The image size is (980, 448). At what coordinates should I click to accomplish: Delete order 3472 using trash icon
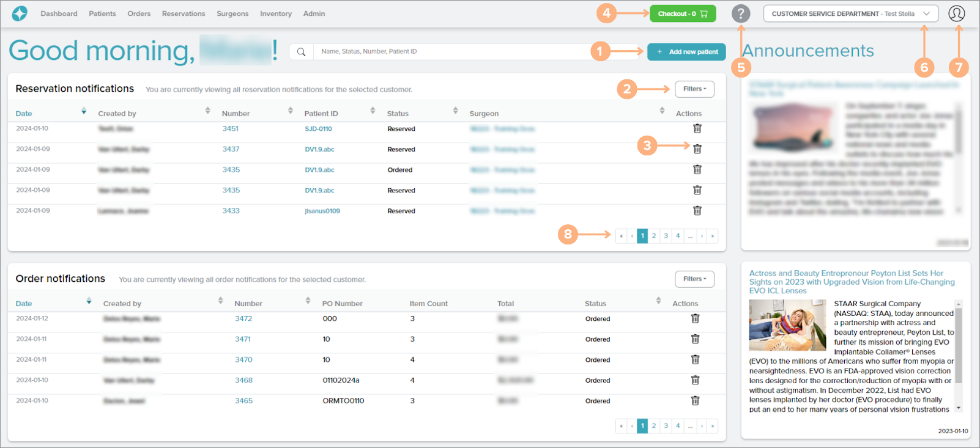tap(695, 318)
